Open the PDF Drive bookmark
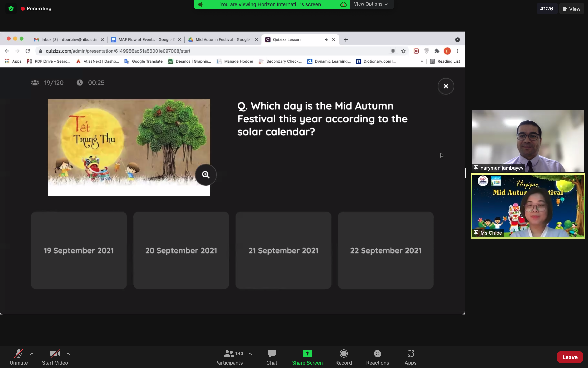Viewport: 588px width, 368px height. tap(49, 61)
